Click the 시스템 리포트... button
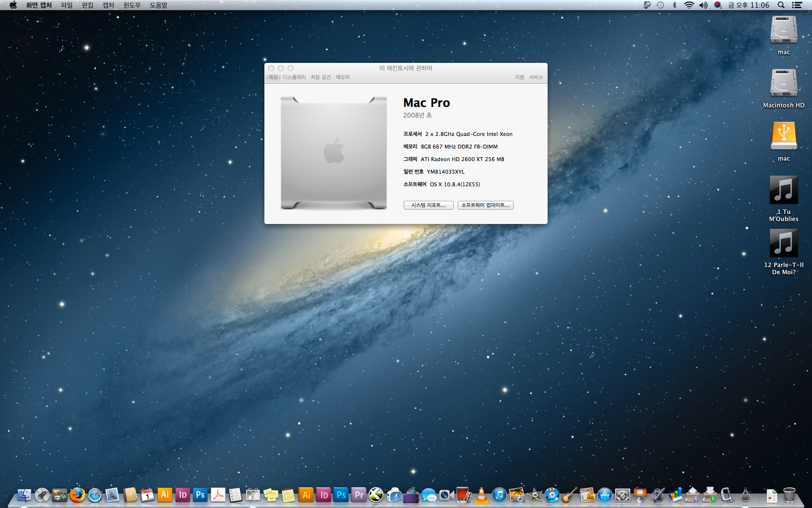Viewport: 812px width, 508px height. pyautogui.click(x=428, y=205)
